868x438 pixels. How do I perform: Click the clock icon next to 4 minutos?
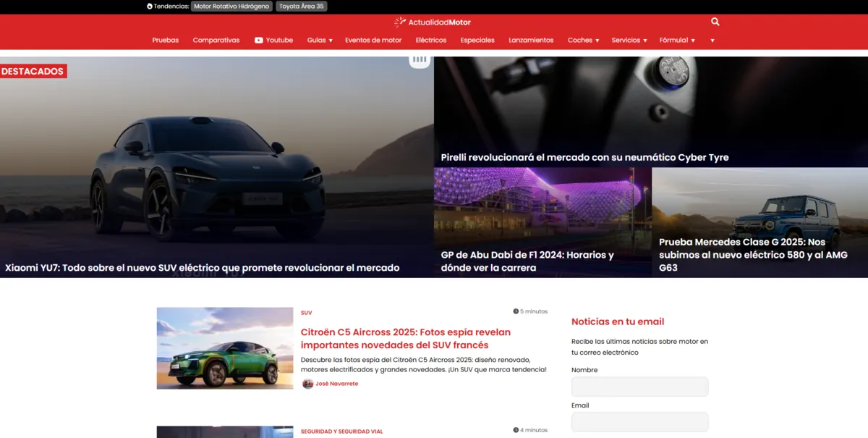516,430
